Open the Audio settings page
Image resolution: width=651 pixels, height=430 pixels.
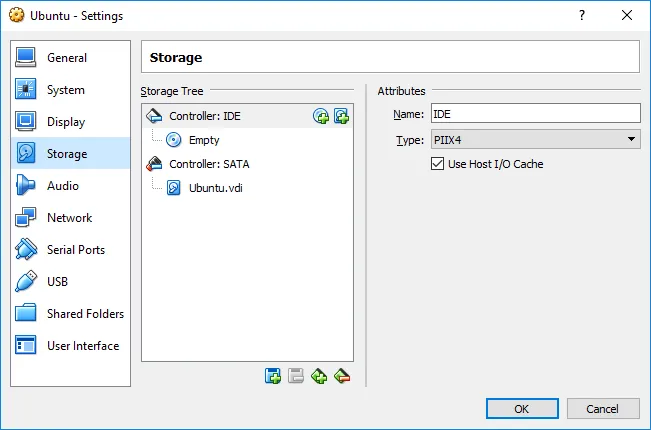(x=62, y=186)
